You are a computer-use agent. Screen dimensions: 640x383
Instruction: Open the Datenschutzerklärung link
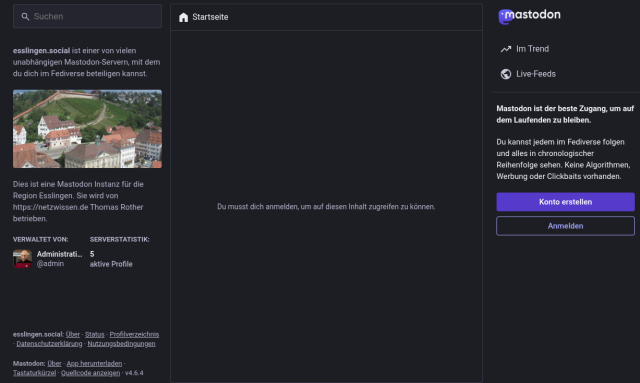[49, 344]
